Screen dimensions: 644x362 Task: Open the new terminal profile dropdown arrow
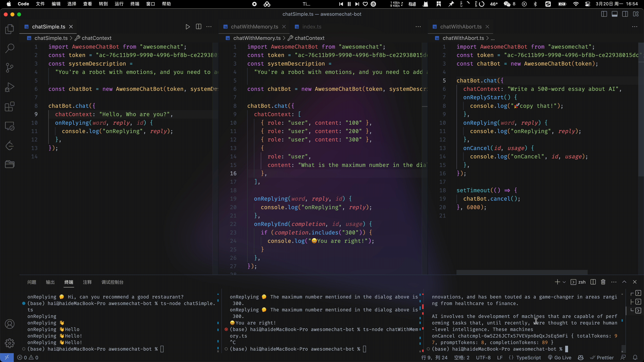(x=564, y=282)
